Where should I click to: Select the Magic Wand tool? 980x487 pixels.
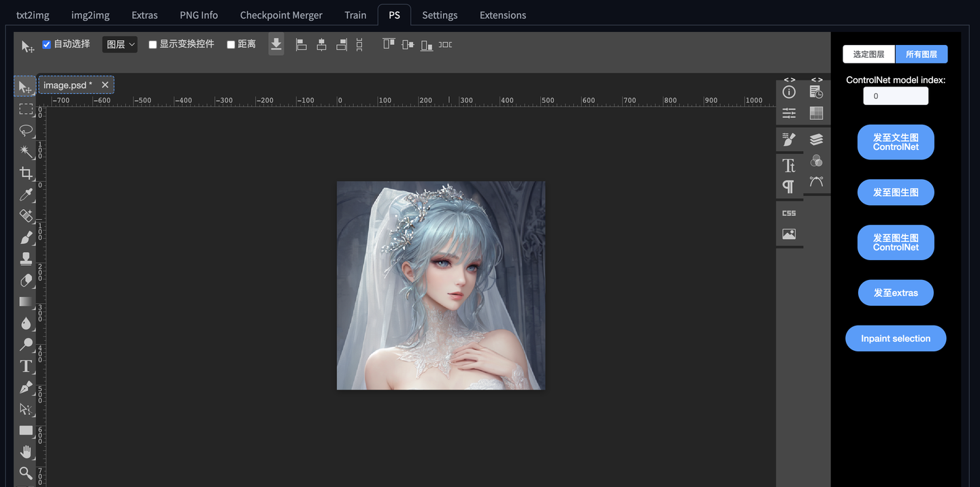pyautogui.click(x=26, y=151)
